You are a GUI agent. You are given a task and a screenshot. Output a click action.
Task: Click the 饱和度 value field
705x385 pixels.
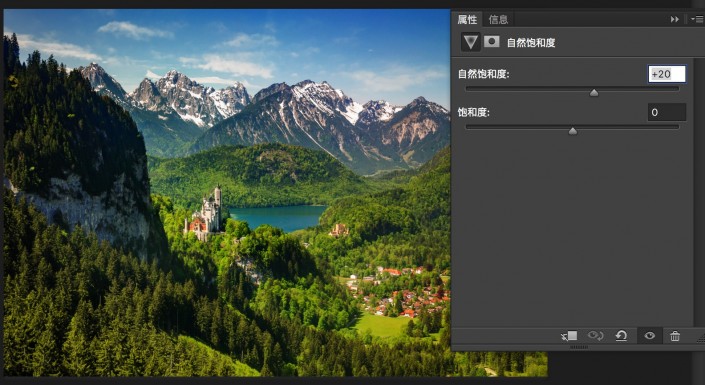667,112
